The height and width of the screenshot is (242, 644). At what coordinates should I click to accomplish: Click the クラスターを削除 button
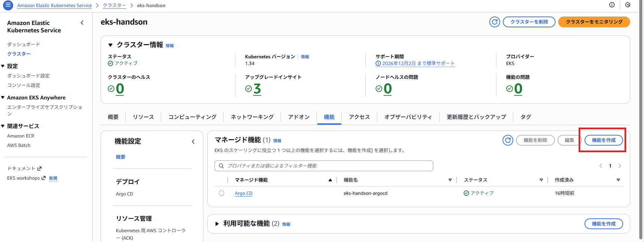529,22
